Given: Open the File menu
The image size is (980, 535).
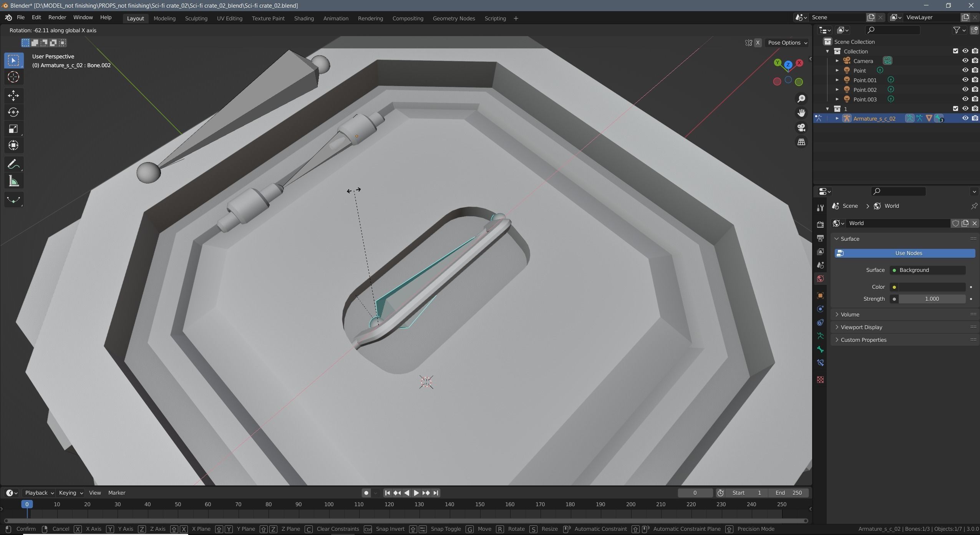Looking at the screenshot, I should click(x=21, y=18).
